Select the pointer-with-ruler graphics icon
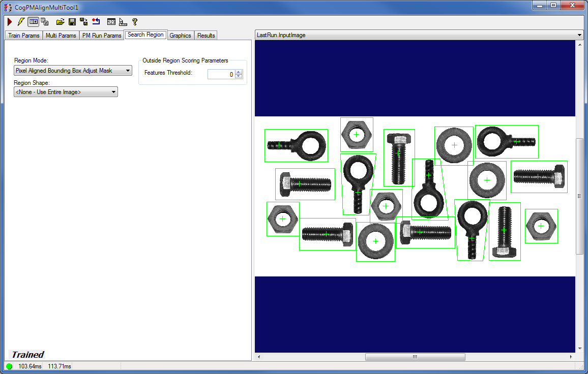Screen dimensions: 588x374 coord(123,22)
